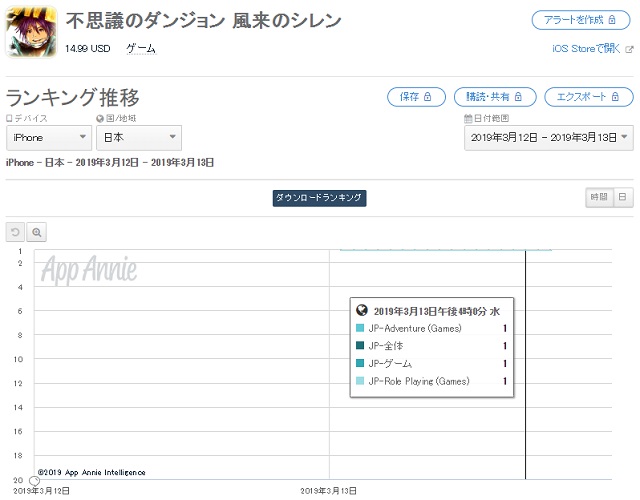
Task: Open the date range dropdown
Action: click(x=549, y=138)
